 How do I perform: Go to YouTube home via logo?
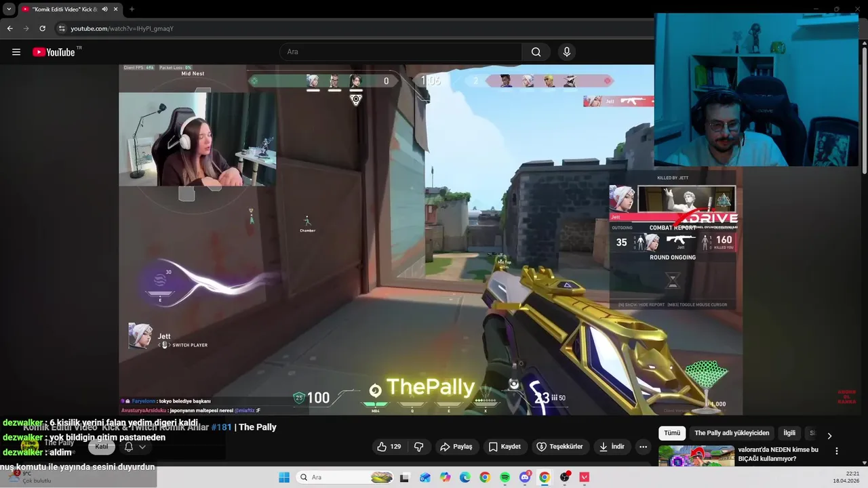(x=54, y=52)
